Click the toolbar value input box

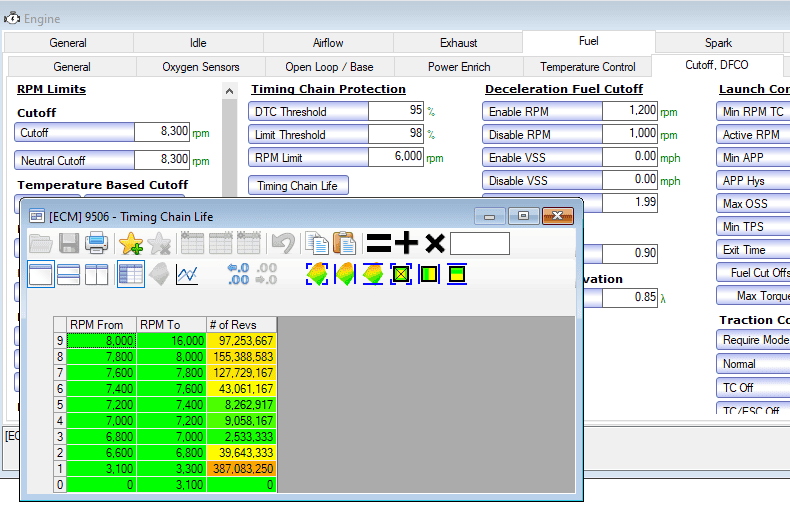pyautogui.click(x=480, y=244)
